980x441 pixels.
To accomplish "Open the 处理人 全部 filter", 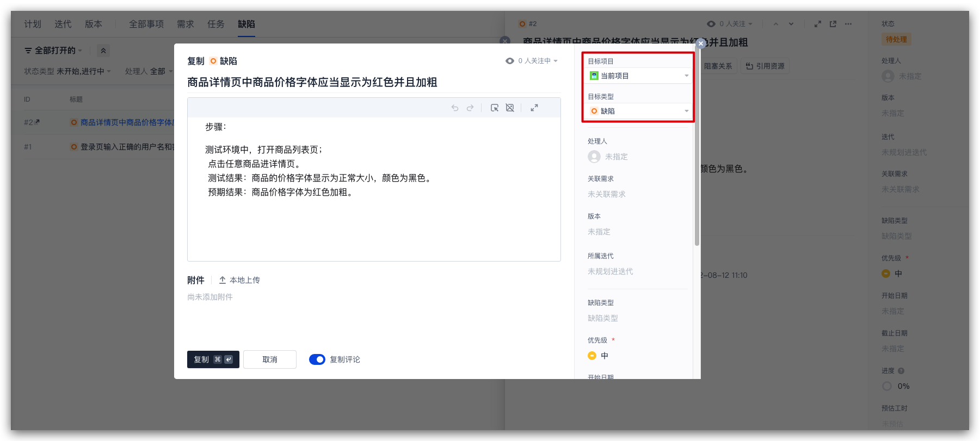I will pos(149,71).
